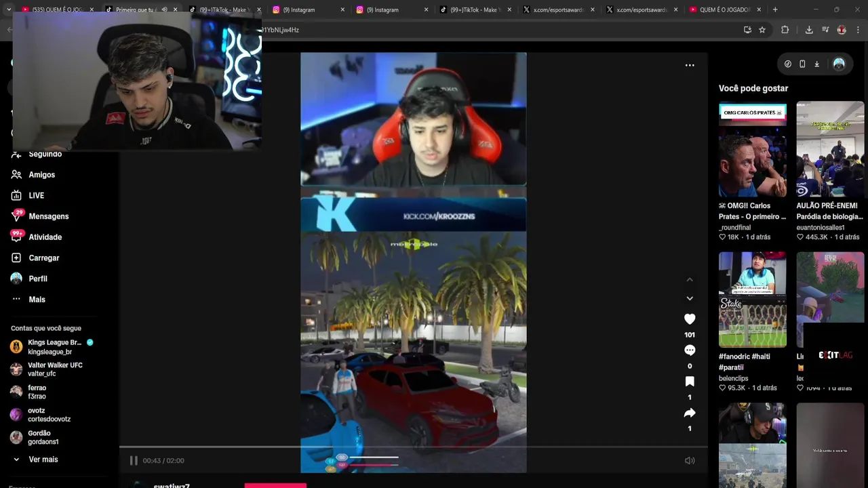Click the 00:43 / 02:00 time display

163,461
